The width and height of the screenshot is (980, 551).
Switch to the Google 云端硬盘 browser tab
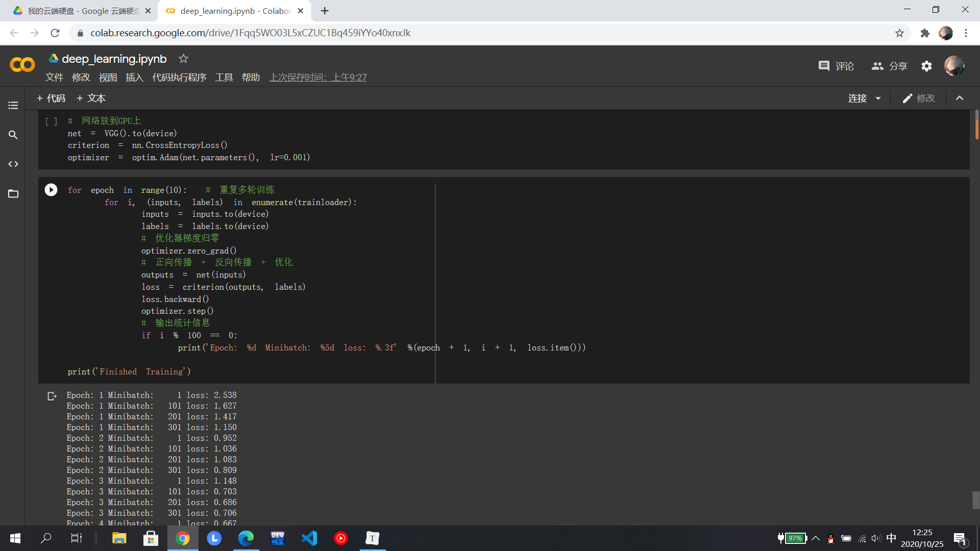click(82, 11)
